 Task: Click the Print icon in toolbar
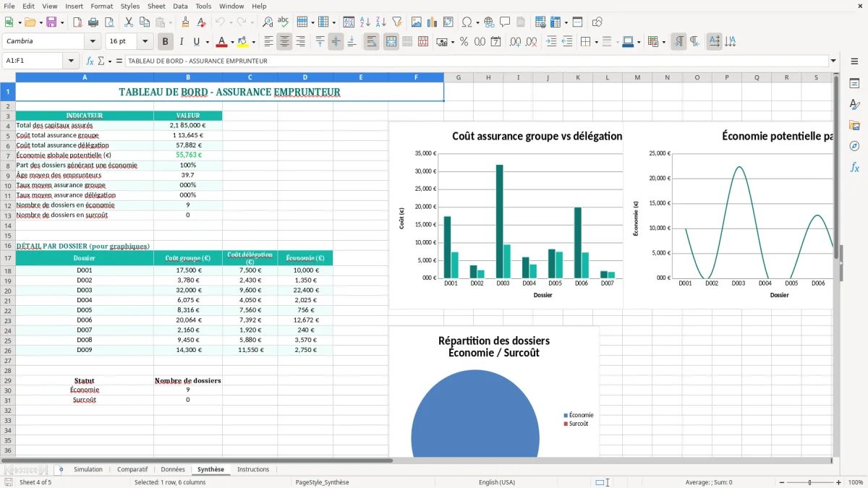tap(93, 22)
